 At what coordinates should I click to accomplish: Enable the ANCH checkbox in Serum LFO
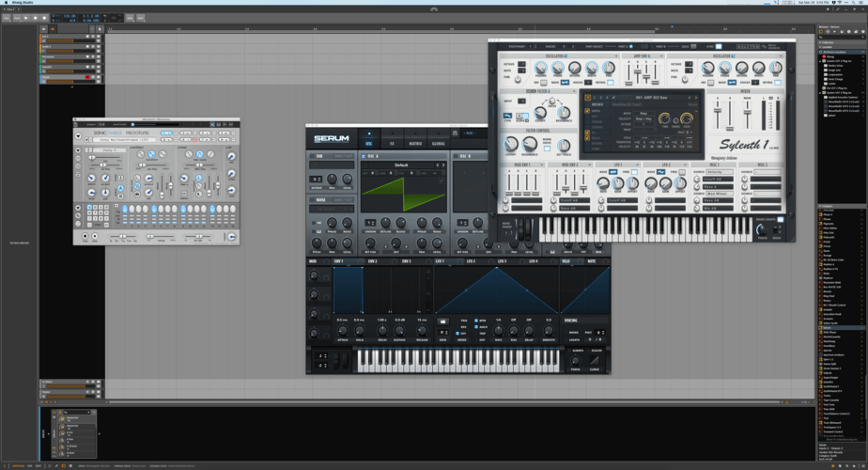(x=476, y=327)
